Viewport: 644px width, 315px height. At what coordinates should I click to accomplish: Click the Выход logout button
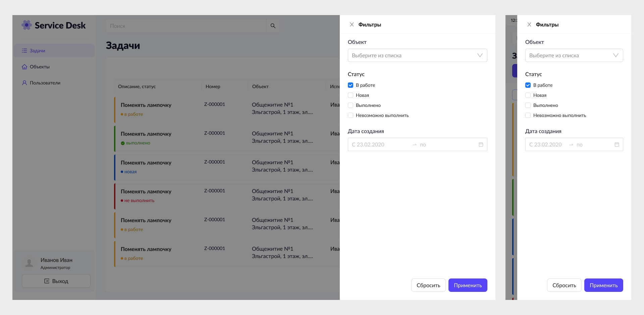coord(56,281)
